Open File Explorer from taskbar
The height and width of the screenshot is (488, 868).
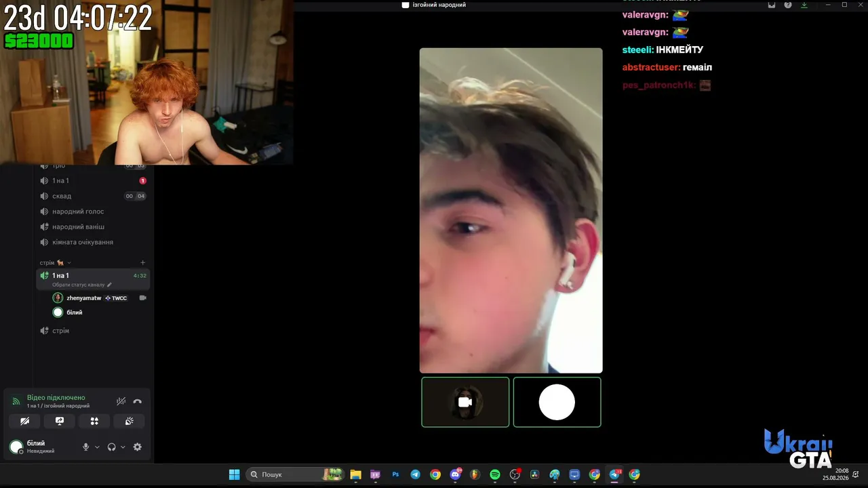pyautogui.click(x=356, y=474)
